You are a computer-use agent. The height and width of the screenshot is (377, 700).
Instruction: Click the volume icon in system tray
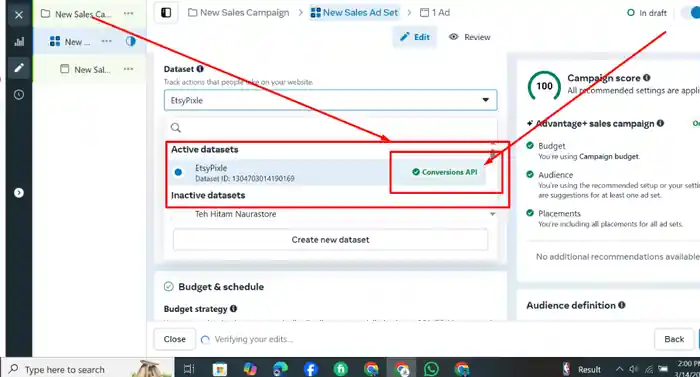(x=633, y=369)
